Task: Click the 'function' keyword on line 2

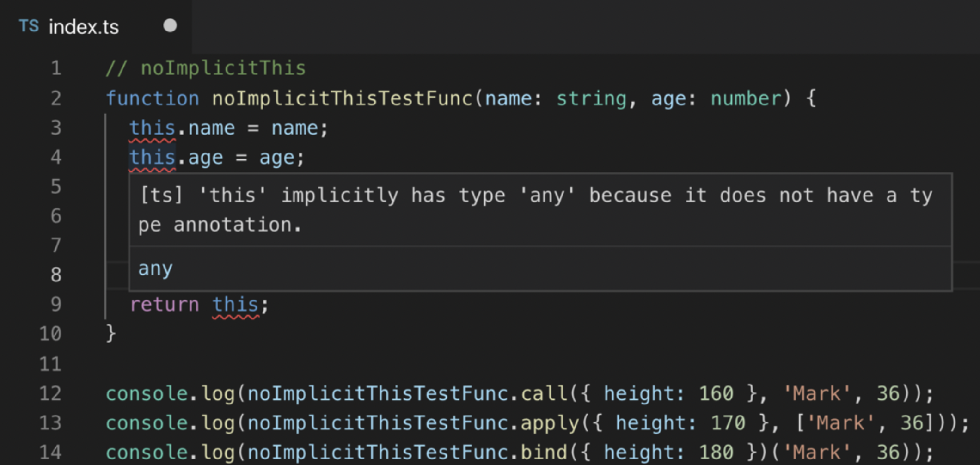Action: (x=153, y=98)
